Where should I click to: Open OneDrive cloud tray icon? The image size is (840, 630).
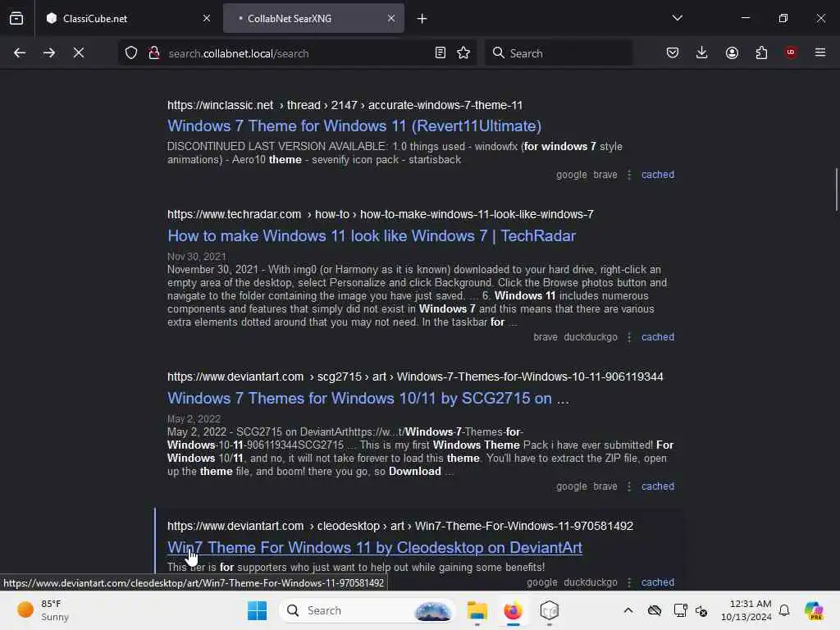[654, 610]
